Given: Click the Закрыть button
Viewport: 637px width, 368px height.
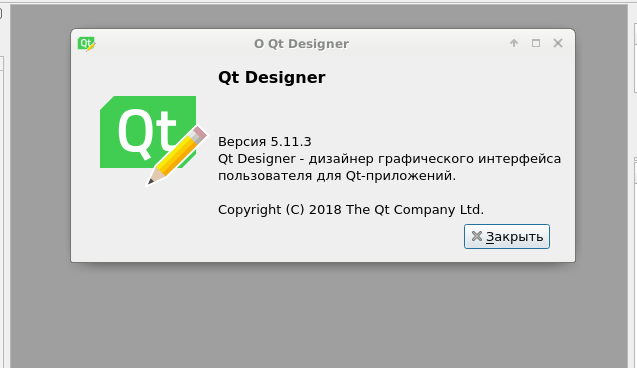Looking at the screenshot, I should click(507, 236).
